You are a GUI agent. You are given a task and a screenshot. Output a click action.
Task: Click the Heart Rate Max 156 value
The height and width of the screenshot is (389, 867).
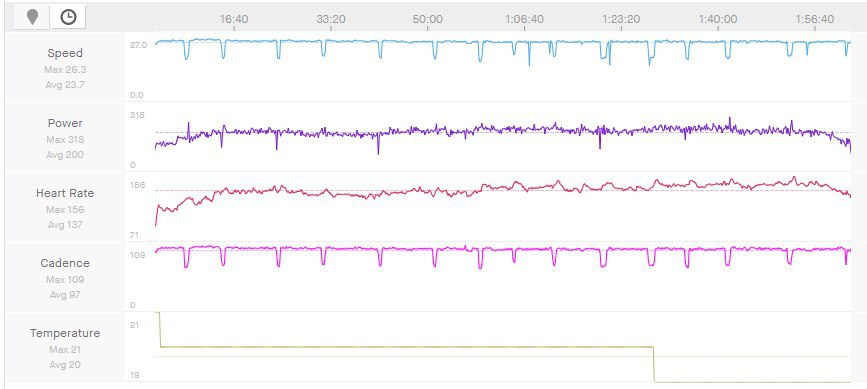coord(65,209)
